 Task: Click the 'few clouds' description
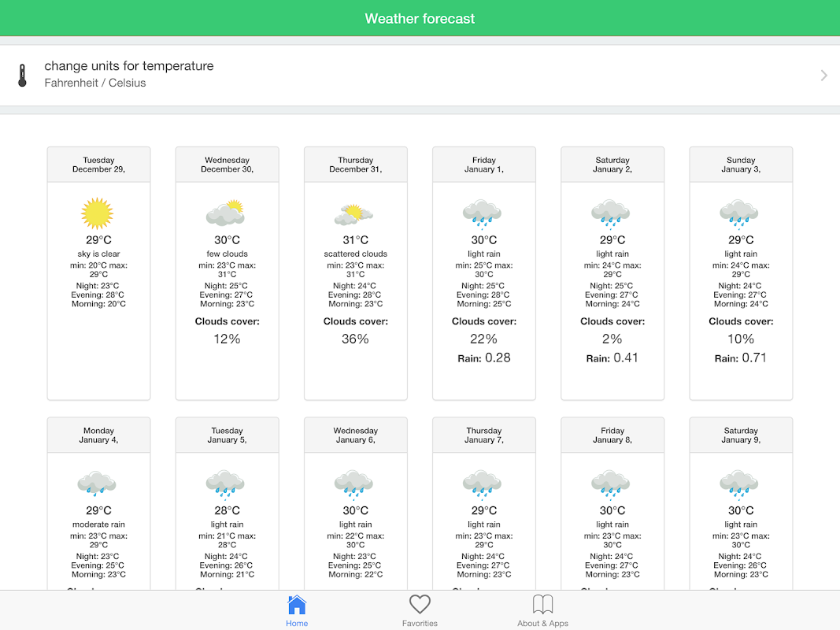coord(228,254)
